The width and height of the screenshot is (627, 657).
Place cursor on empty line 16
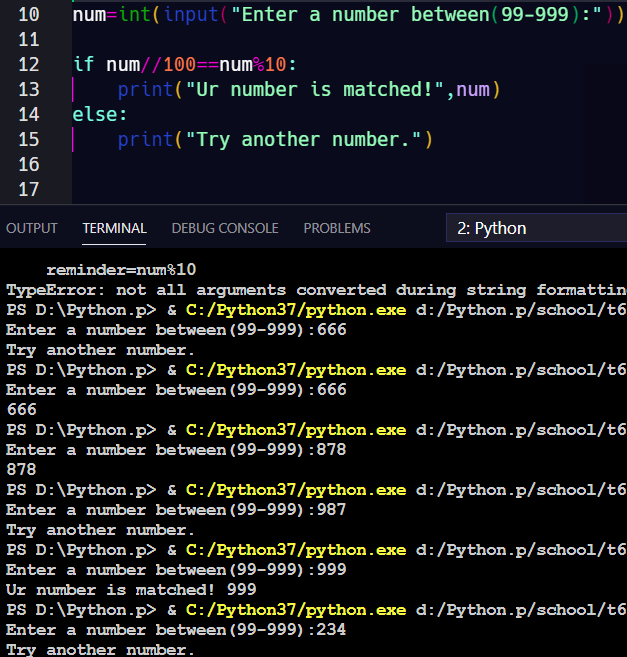pyautogui.click(x=300, y=165)
